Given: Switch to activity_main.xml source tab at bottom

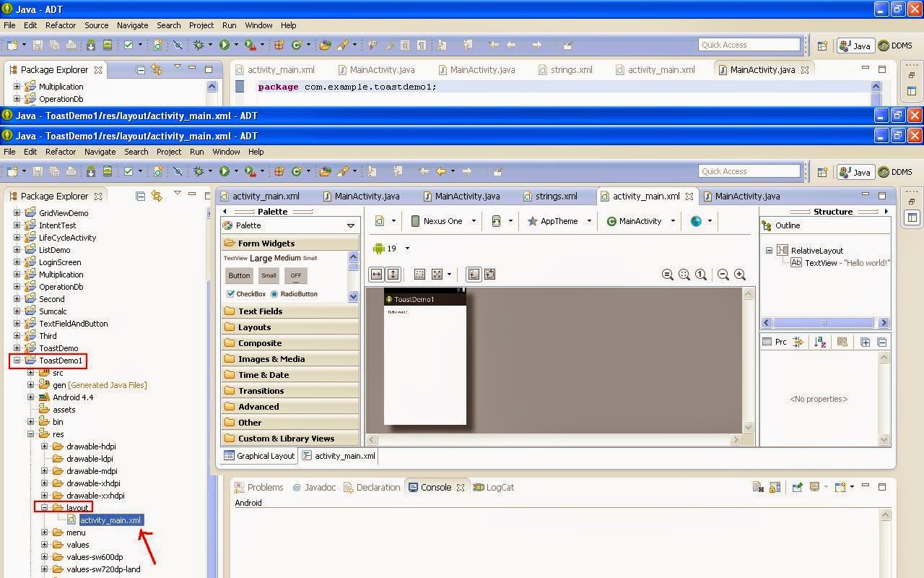Looking at the screenshot, I should [x=339, y=456].
